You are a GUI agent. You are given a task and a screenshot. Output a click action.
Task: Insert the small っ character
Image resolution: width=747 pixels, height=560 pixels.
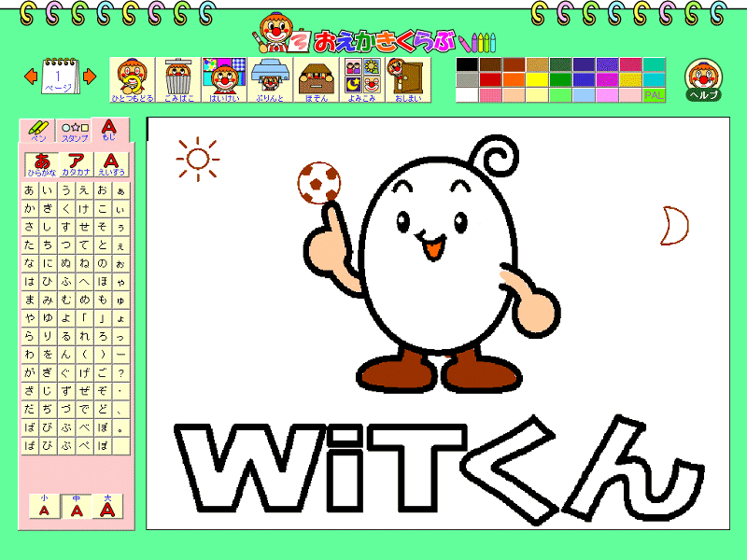pos(120,337)
